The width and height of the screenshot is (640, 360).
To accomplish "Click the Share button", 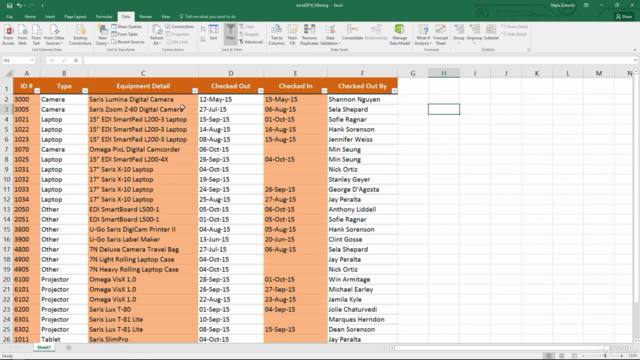I will 624,17.
